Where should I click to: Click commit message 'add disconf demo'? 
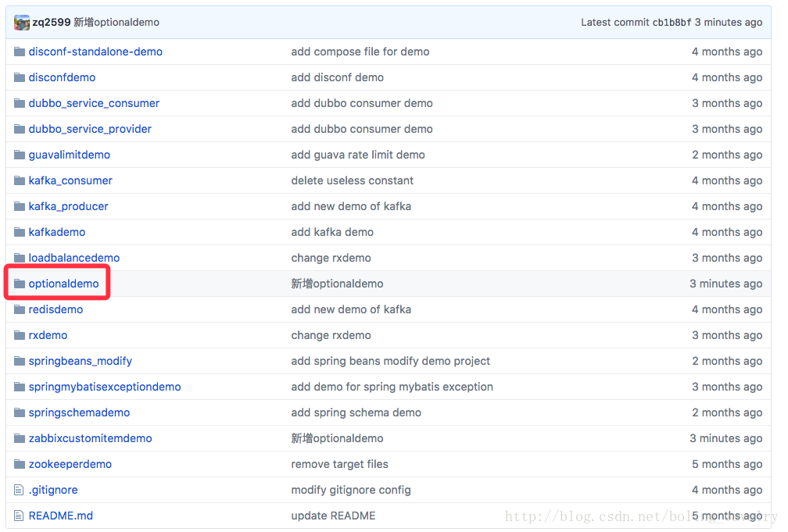[337, 77]
